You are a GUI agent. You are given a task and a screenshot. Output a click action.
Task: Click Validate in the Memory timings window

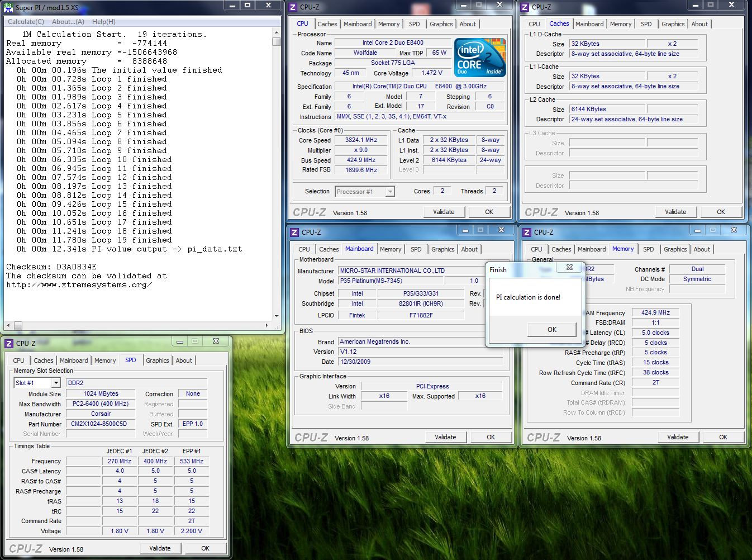coord(678,437)
